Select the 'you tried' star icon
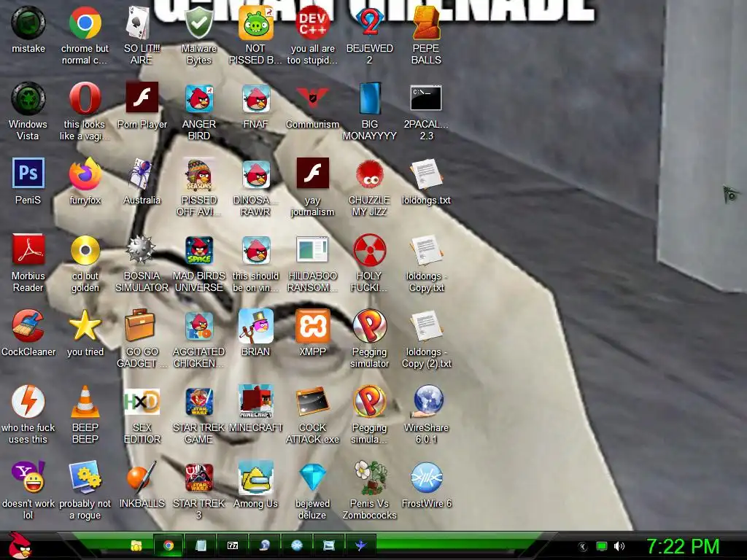 tap(85, 326)
